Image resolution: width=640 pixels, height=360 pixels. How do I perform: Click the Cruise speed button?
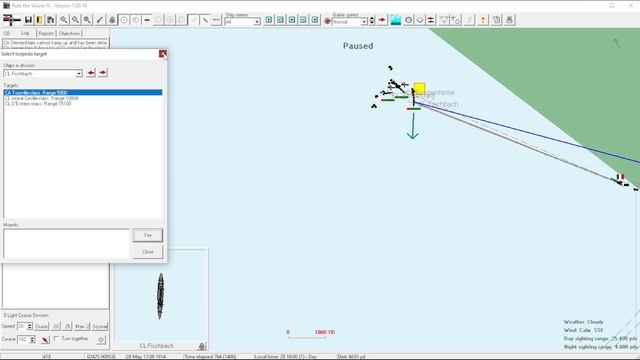41,327
